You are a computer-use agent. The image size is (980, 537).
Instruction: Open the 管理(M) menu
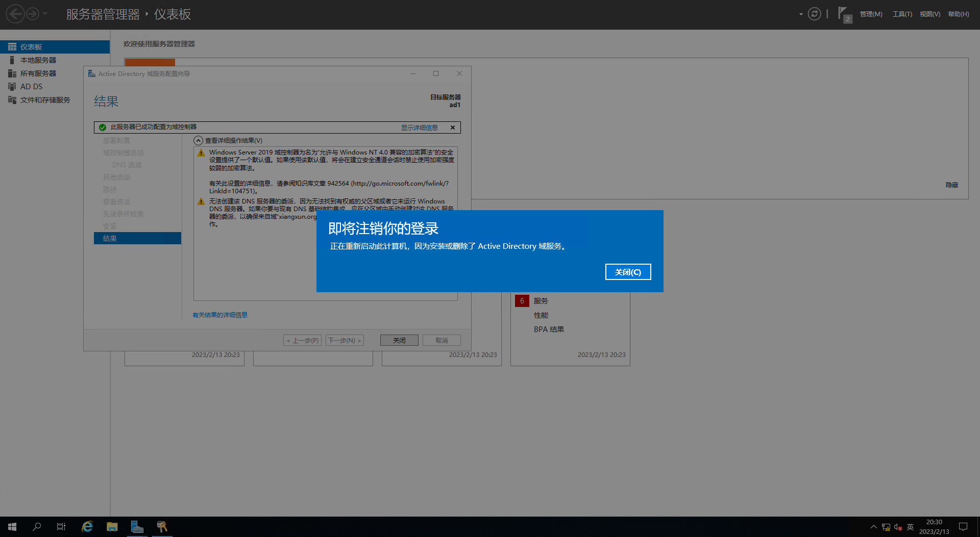[x=871, y=14]
